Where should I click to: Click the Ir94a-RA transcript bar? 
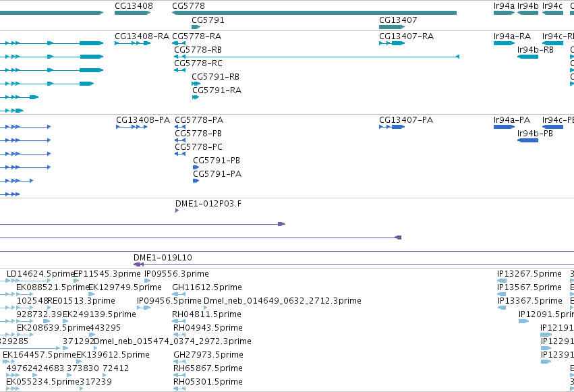click(x=504, y=43)
